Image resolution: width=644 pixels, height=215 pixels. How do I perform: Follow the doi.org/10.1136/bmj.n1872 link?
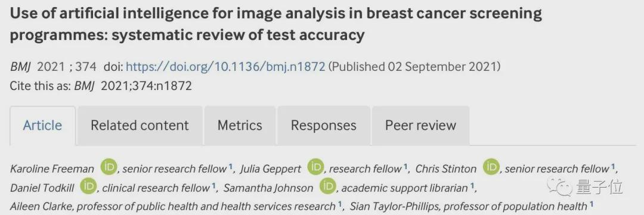tap(225, 67)
